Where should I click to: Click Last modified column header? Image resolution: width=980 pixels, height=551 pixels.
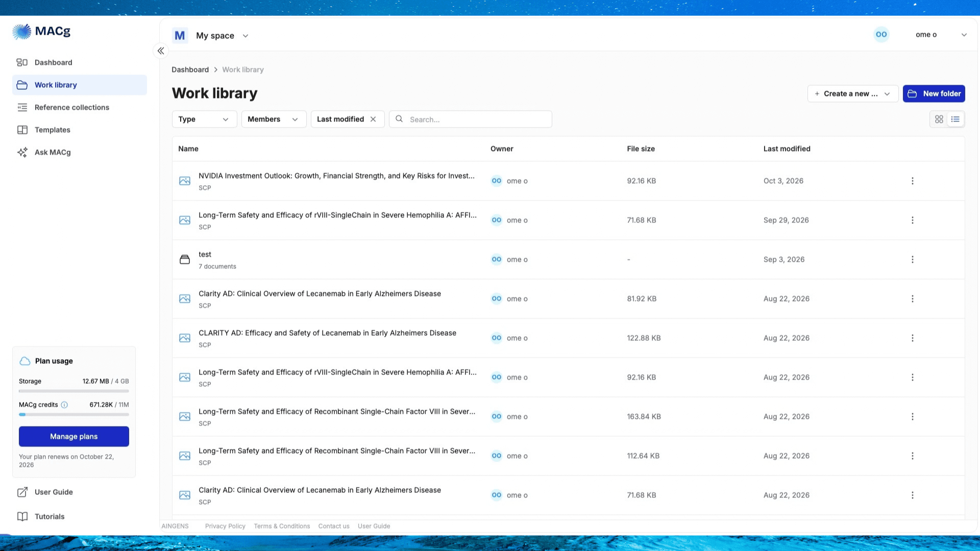787,148
